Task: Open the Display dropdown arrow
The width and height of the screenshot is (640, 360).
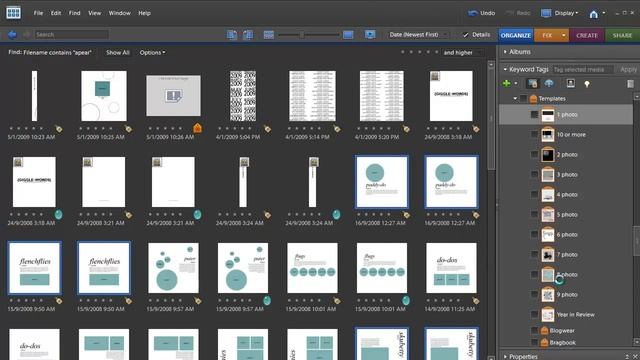Action: click(x=576, y=13)
